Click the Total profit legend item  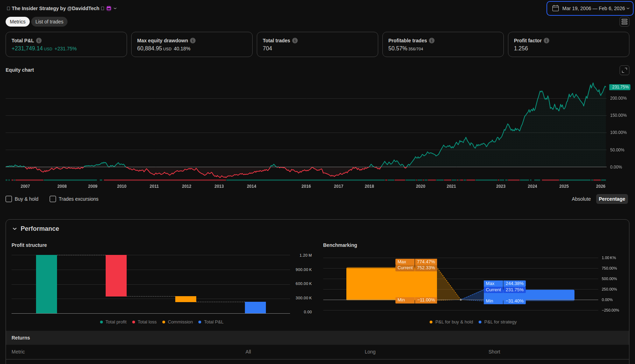[x=113, y=322]
